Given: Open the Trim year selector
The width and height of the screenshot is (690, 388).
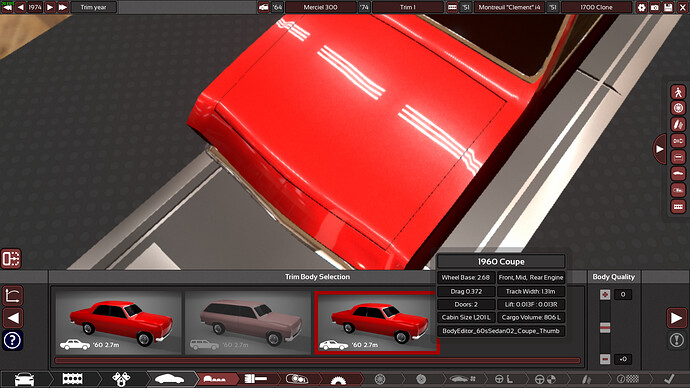Looking at the screenshot, I should (x=93, y=7).
